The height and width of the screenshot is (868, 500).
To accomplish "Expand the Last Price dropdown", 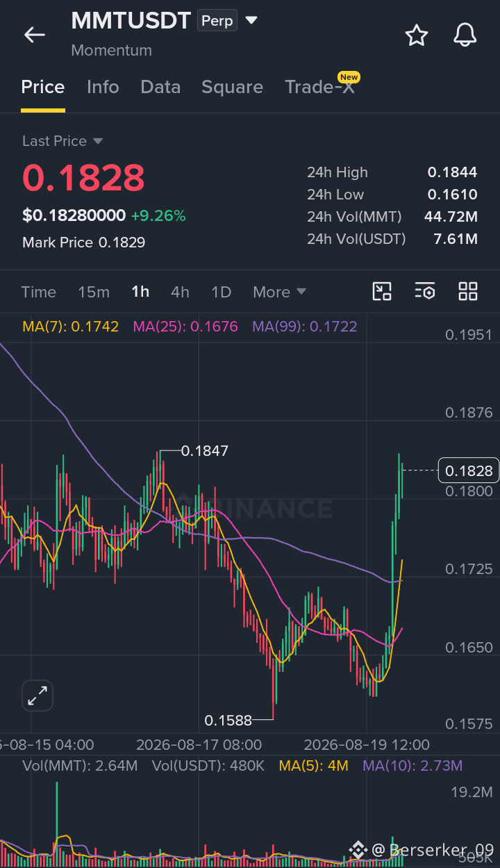I will pyautogui.click(x=98, y=141).
